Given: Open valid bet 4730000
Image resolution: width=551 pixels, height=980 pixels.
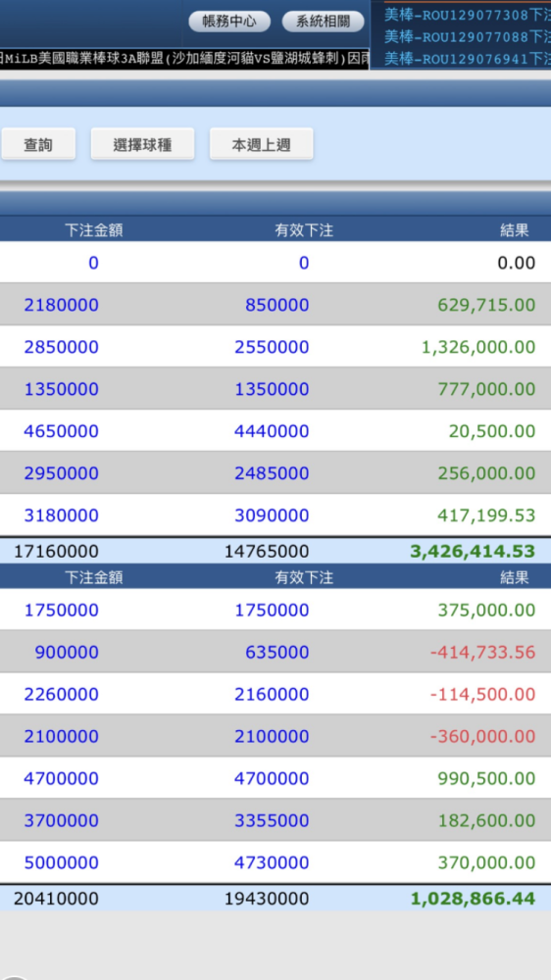Looking at the screenshot, I should pyautogui.click(x=272, y=863).
